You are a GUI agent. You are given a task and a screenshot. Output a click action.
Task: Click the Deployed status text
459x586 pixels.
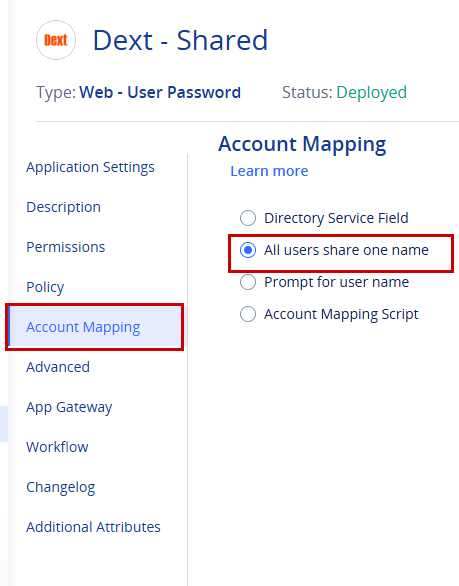372,92
